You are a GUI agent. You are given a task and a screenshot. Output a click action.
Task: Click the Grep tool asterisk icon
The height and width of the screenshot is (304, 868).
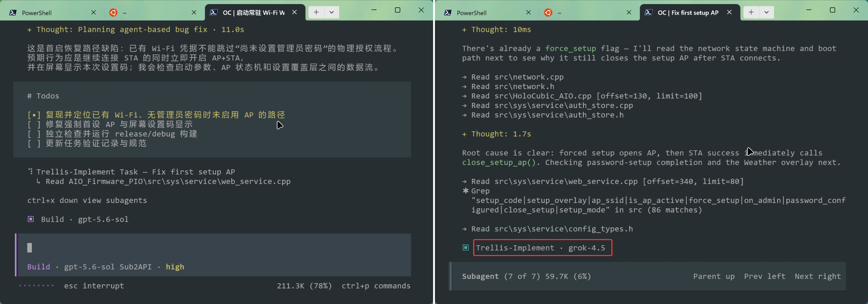pyautogui.click(x=466, y=191)
